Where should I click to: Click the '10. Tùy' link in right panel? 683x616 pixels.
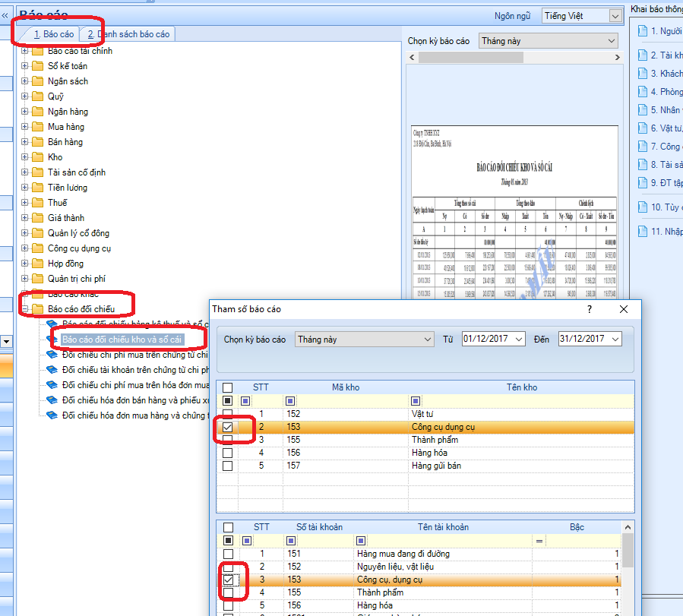click(x=666, y=207)
